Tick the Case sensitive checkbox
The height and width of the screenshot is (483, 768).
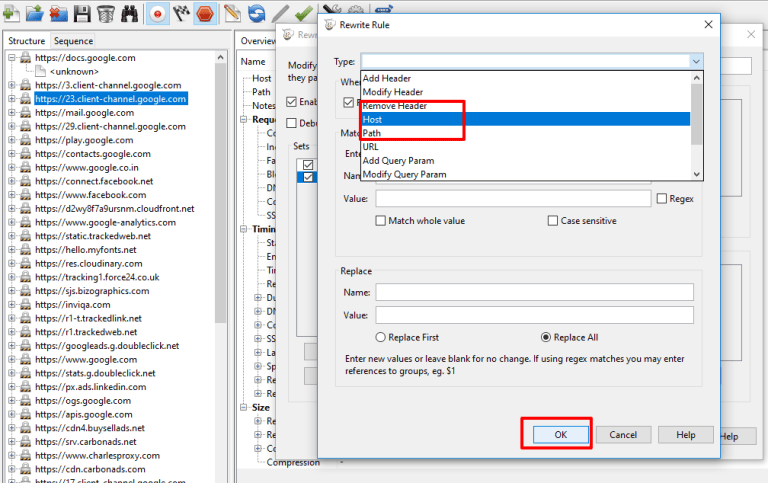click(x=553, y=221)
